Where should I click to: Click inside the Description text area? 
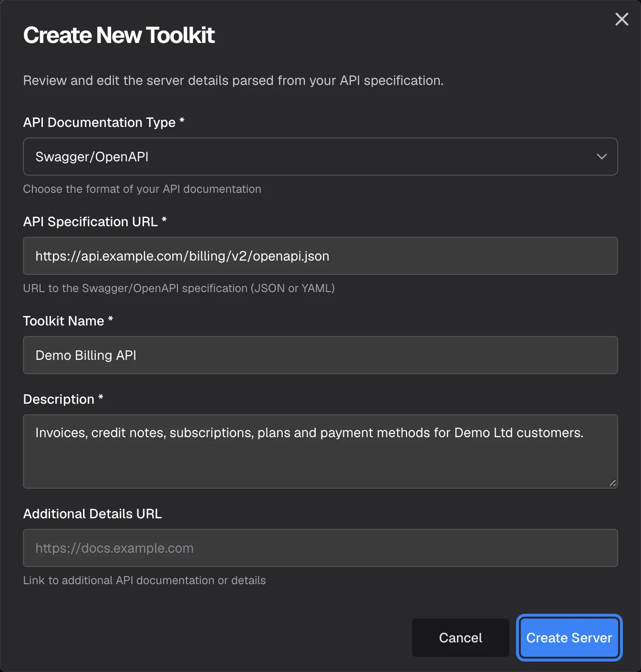(x=320, y=451)
